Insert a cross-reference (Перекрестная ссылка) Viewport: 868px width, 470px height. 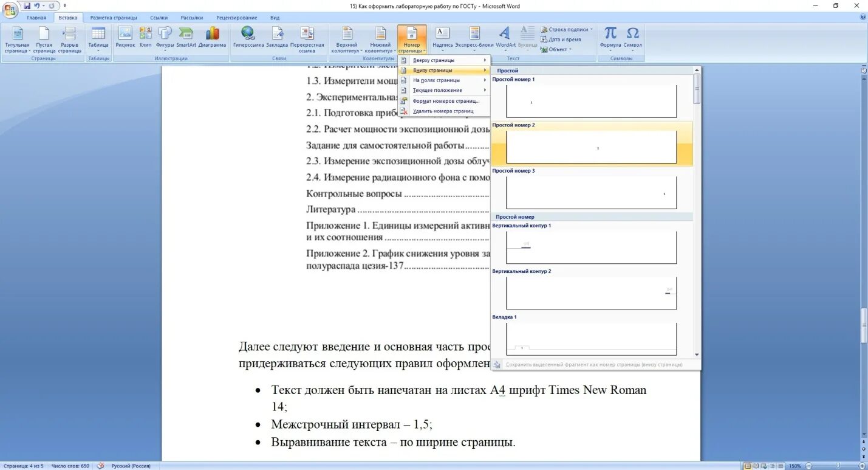click(x=307, y=40)
